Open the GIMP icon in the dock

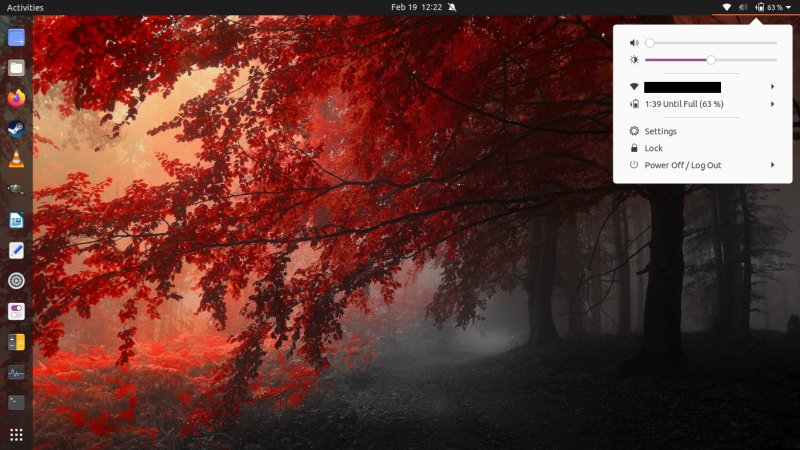pyautogui.click(x=16, y=189)
